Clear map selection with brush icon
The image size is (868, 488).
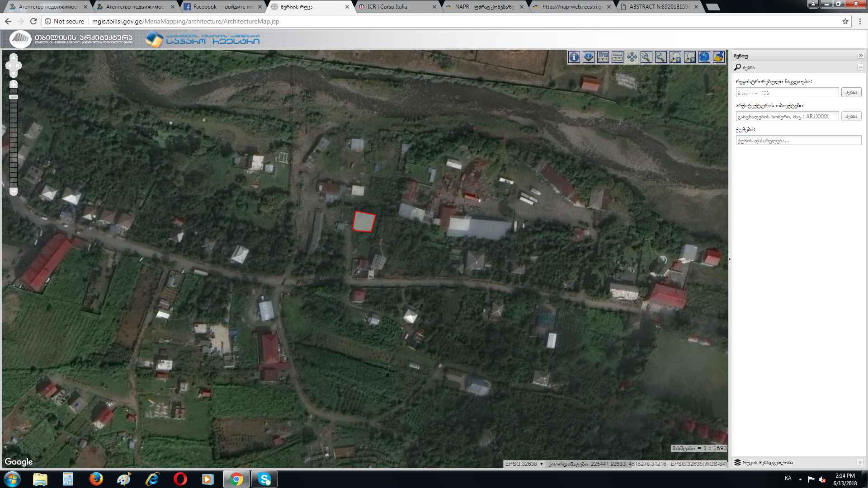718,57
